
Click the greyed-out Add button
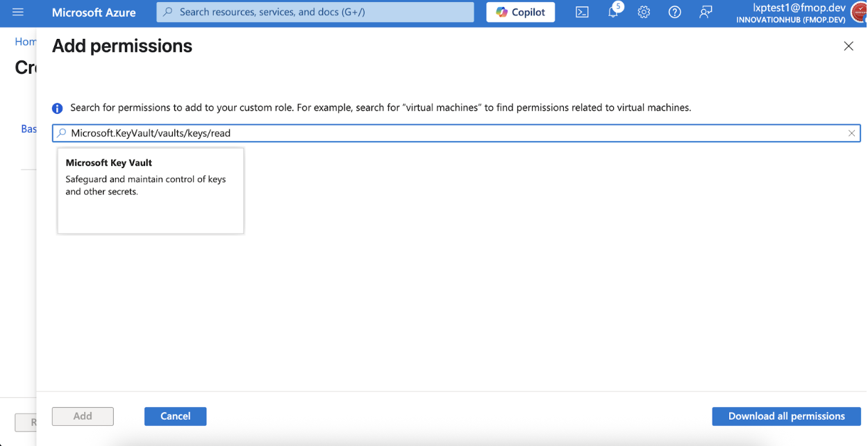[83, 416]
